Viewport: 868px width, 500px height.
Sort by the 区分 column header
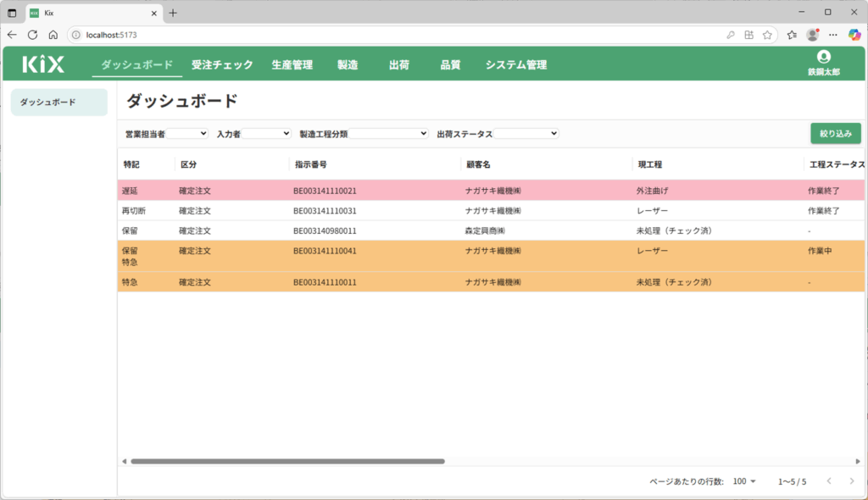[x=189, y=164]
